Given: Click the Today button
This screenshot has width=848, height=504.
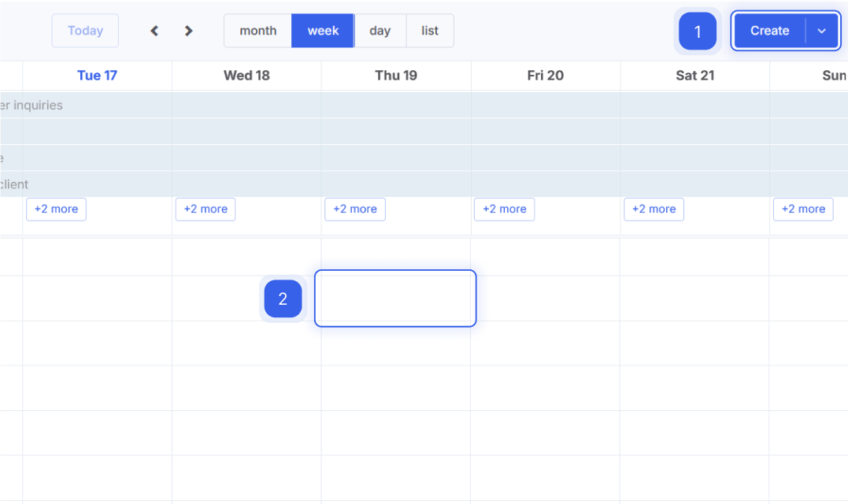Looking at the screenshot, I should coord(85,31).
